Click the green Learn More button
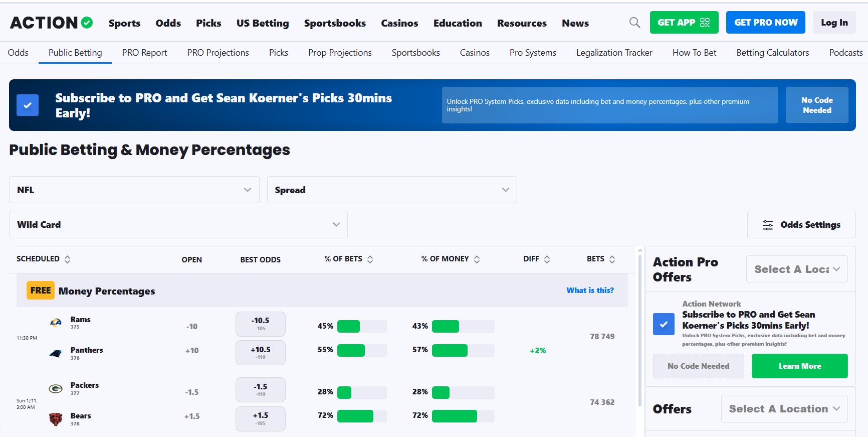Viewport: 868px width, 437px height. click(800, 366)
